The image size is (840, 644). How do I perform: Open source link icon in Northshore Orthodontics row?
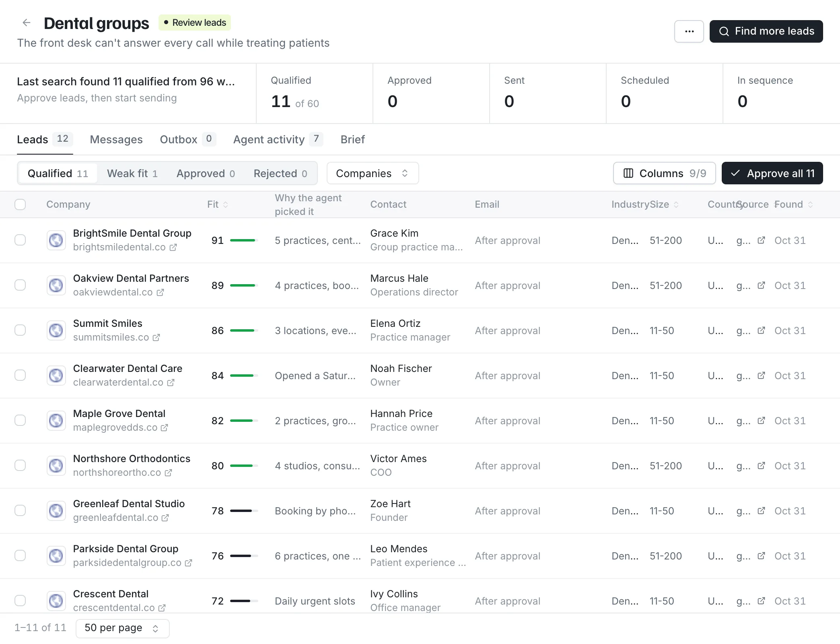[x=761, y=466]
